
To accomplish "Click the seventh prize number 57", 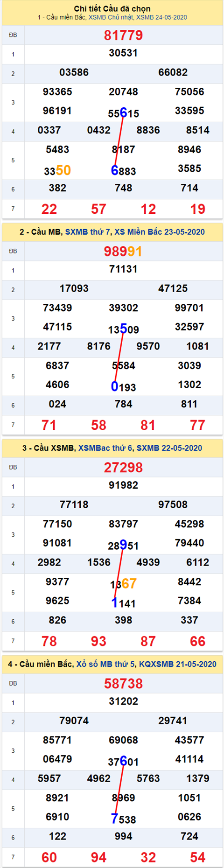I will (x=98, y=209).
